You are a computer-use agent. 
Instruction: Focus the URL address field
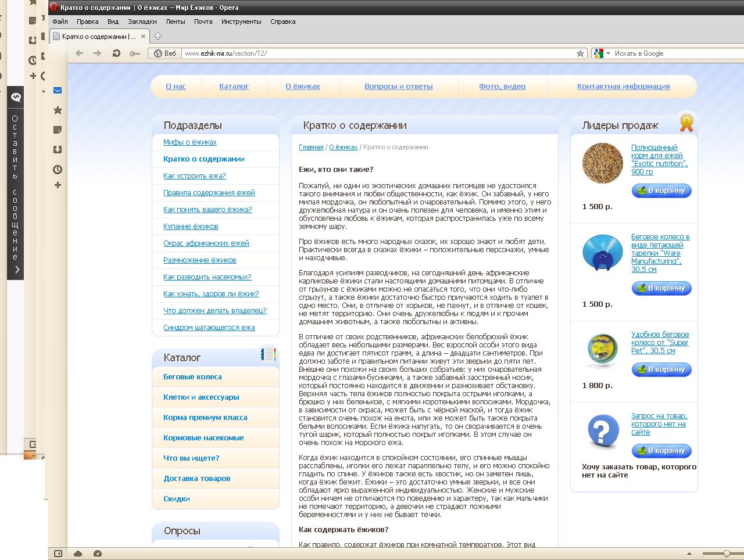point(378,53)
